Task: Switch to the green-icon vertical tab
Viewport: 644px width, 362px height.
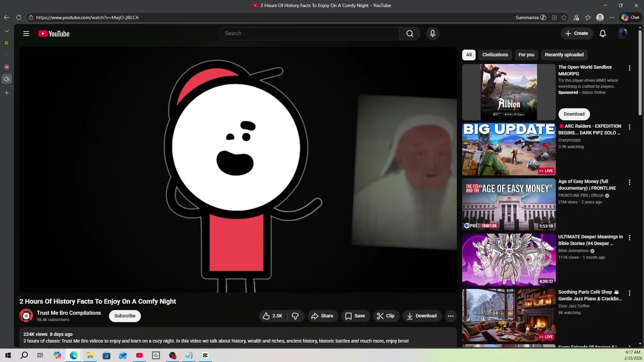Action: click(7, 43)
